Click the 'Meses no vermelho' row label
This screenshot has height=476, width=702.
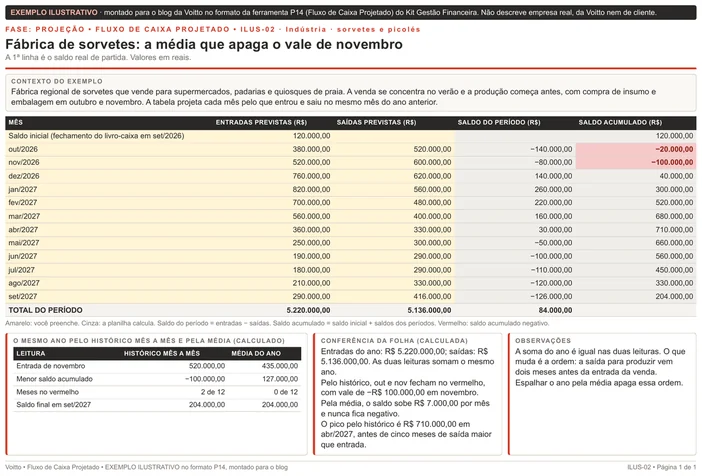point(47,392)
